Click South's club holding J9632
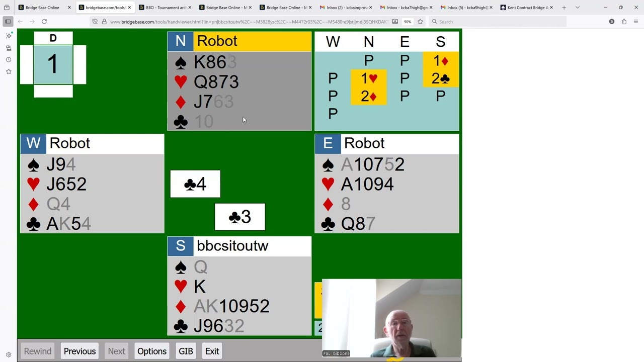The image size is (644, 362). [219, 326]
